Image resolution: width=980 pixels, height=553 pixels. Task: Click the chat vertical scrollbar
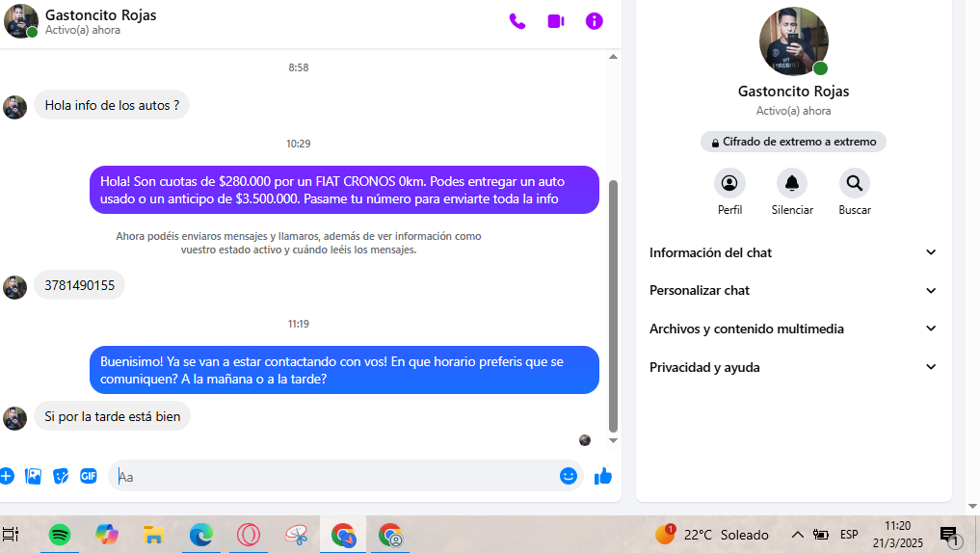tap(613, 289)
